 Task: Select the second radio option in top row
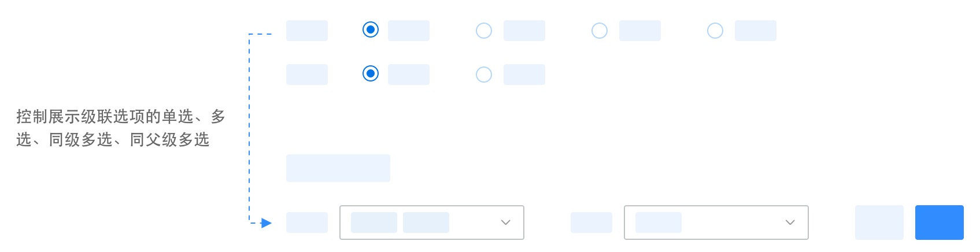click(x=484, y=31)
